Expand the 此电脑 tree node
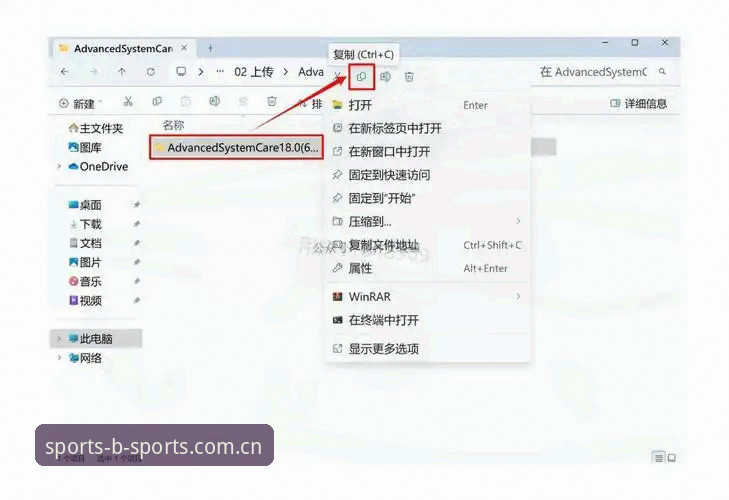Viewport: 729px width, 500px height. point(59,339)
